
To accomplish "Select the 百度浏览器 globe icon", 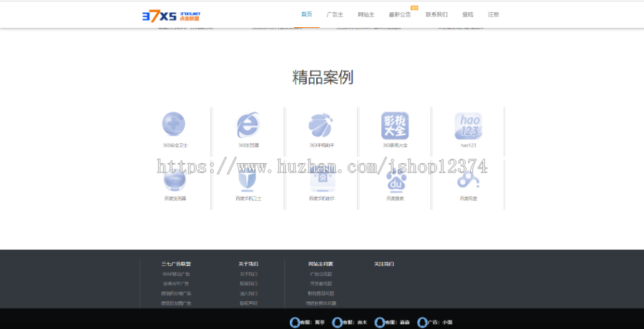I will [x=175, y=180].
